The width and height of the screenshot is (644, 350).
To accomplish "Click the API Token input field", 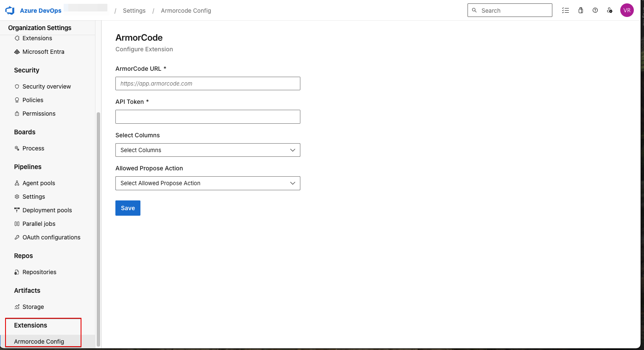I will pos(207,117).
